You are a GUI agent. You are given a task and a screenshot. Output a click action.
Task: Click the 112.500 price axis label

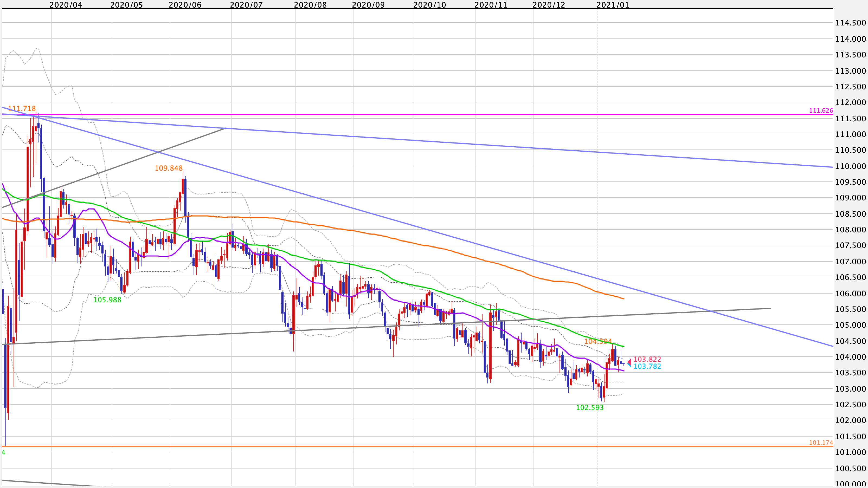click(850, 86)
